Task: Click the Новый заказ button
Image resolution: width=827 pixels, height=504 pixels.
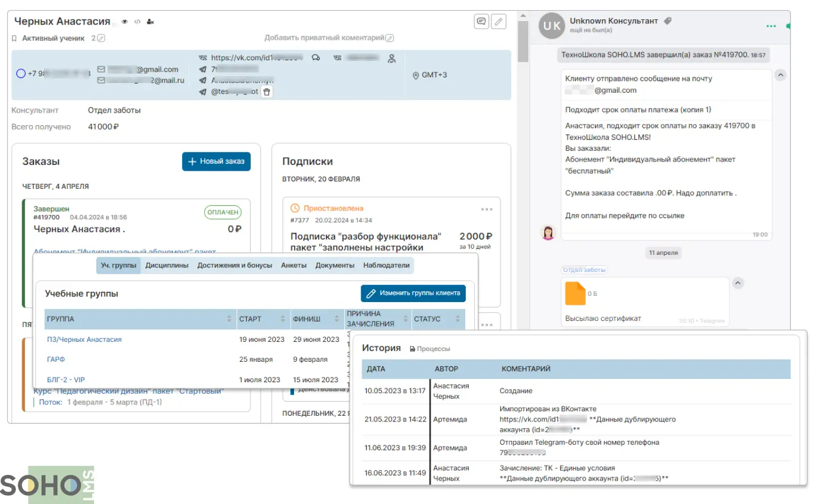Action: pyautogui.click(x=216, y=162)
